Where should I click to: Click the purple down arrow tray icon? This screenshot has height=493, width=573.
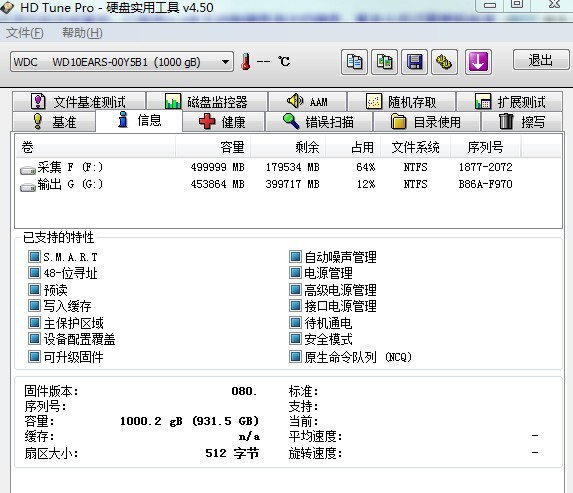478,62
